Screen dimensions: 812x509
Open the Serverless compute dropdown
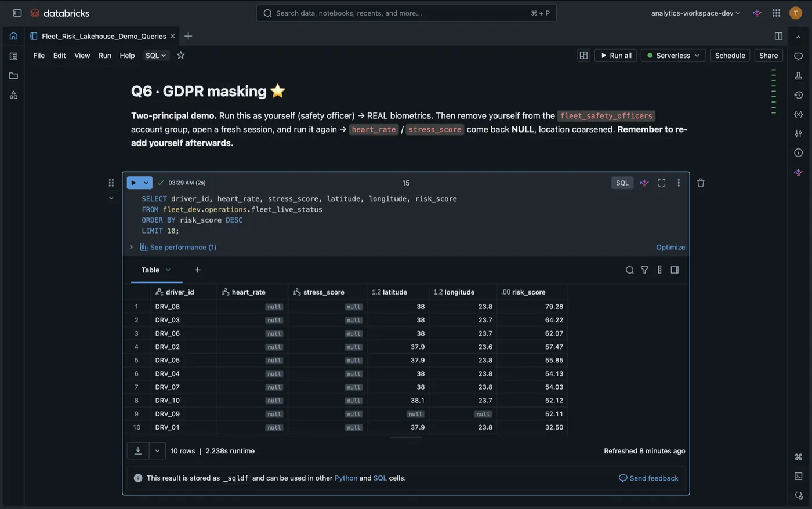pos(673,55)
